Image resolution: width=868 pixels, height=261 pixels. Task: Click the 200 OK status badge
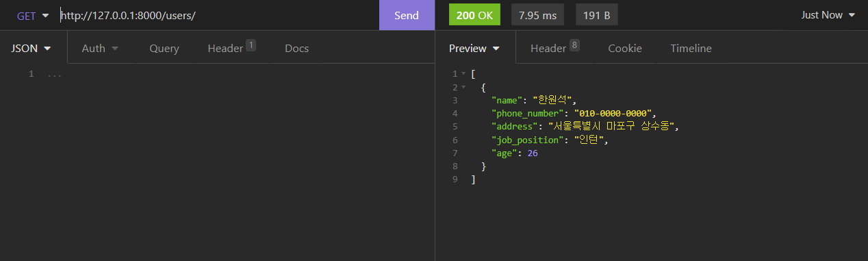(x=474, y=15)
